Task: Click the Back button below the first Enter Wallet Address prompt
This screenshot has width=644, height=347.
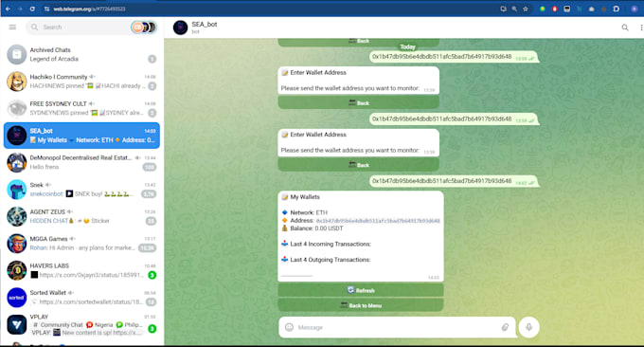Action: [x=359, y=102]
